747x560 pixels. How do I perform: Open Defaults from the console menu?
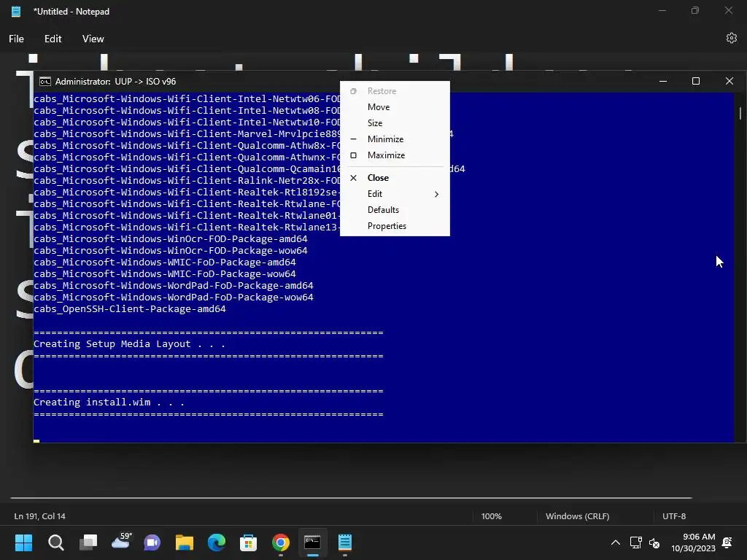395,210
